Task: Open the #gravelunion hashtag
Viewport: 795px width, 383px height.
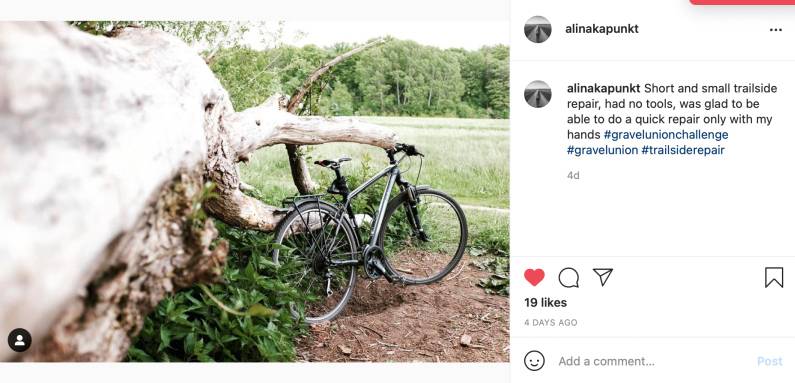Action: point(602,150)
